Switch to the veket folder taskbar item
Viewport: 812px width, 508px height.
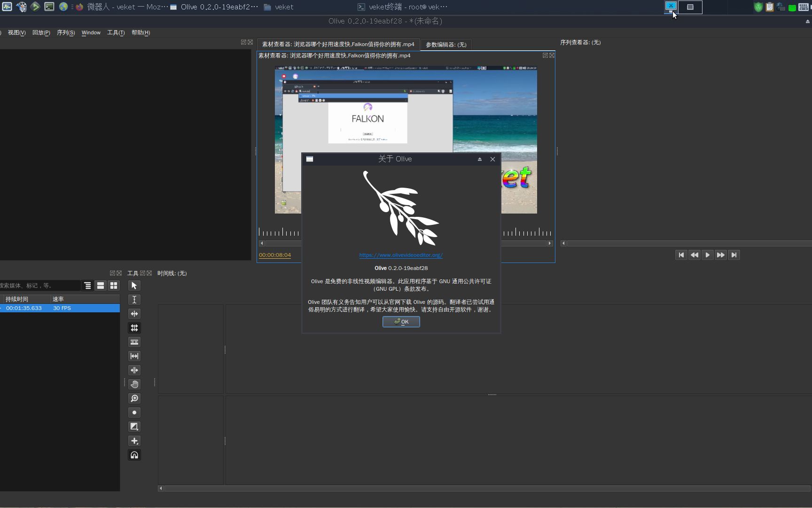278,7
